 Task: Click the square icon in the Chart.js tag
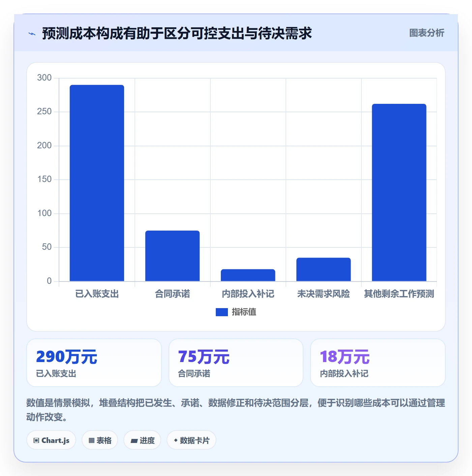(x=36, y=441)
